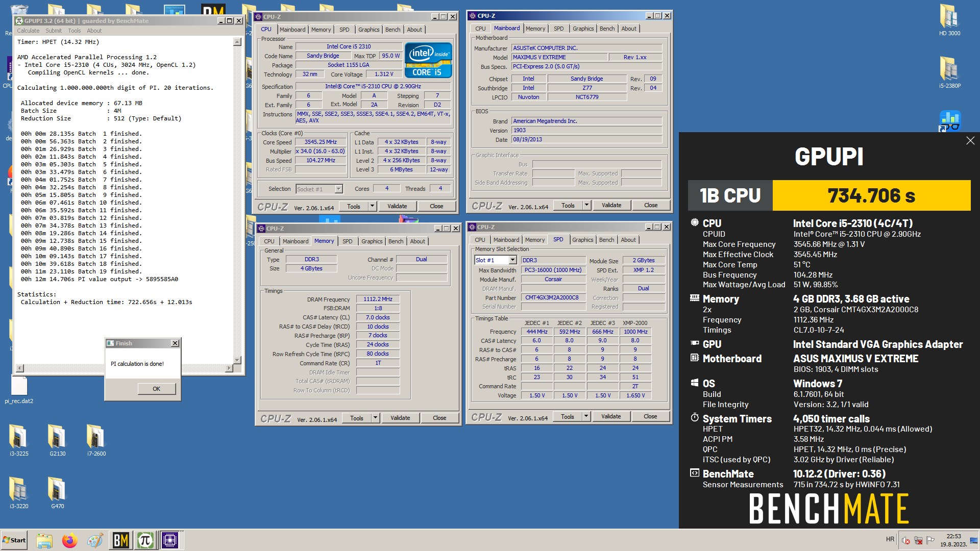Click the Action Center flag tray icon
Image resolution: width=980 pixels, height=551 pixels.
point(930,540)
